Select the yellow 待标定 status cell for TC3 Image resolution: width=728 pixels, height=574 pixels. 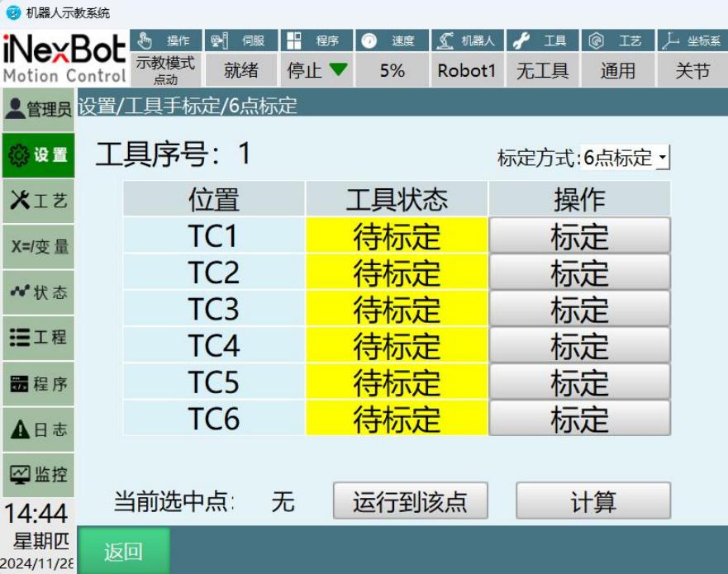coord(397,310)
